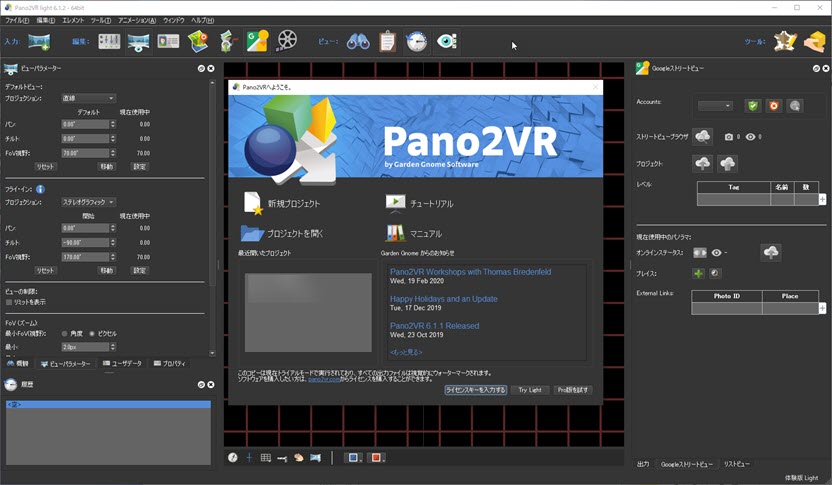
Task: Open the fly-in stereographic projection dropdown
Action: [x=88, y=202]
